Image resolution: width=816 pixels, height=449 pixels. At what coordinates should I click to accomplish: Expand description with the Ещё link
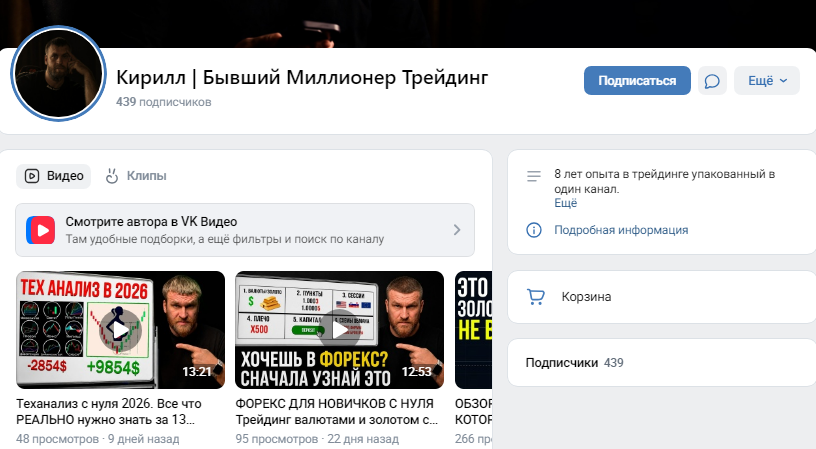coord(565,203)
